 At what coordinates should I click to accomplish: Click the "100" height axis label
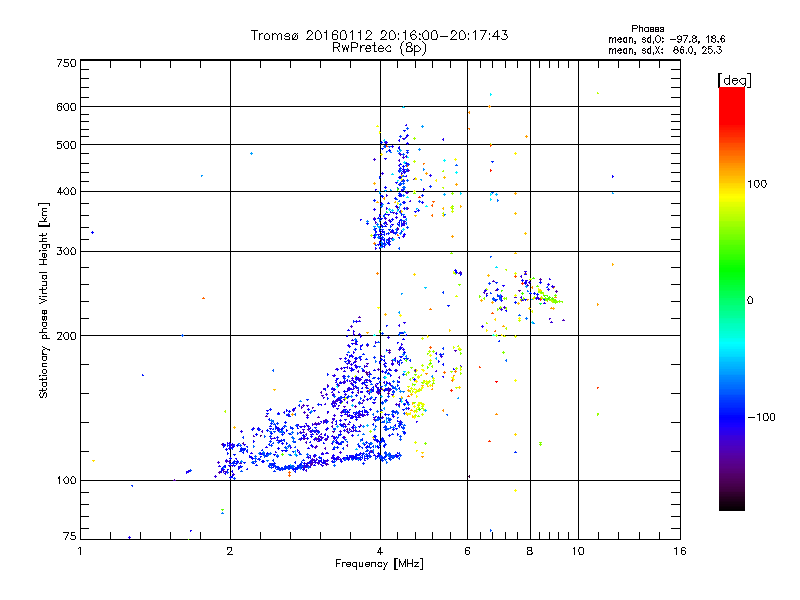click(66, 481)
